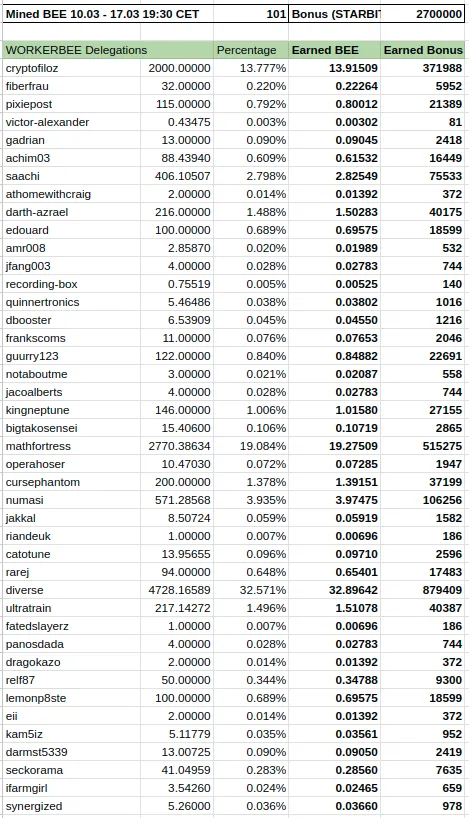Select the Bonus (STARBIT label cell
This screenshot has height=818, width=469.
[334, 14]
